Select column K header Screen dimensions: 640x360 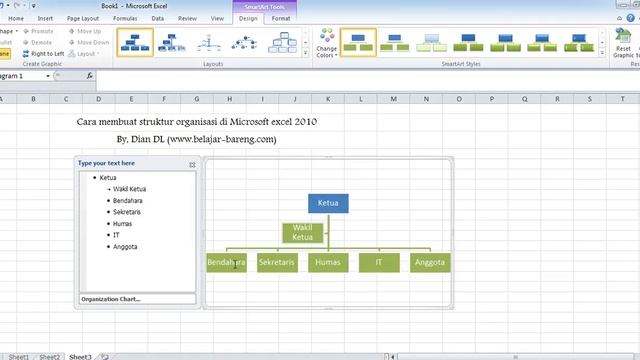[328, 99]
